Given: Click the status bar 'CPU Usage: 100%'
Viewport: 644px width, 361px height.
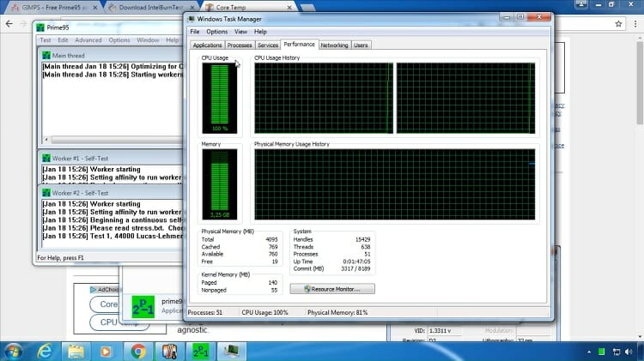Looking at the screenshot, I should [x=265, y=313].
